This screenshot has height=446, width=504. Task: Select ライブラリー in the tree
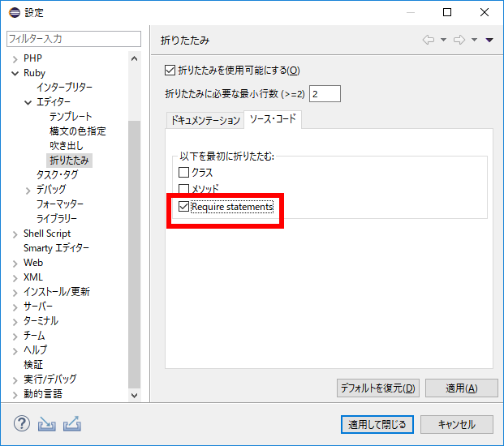click(57, 218)
